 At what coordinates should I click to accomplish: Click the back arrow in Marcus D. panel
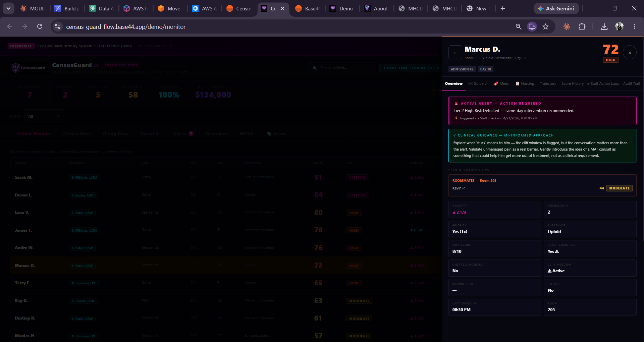[455, 53]
